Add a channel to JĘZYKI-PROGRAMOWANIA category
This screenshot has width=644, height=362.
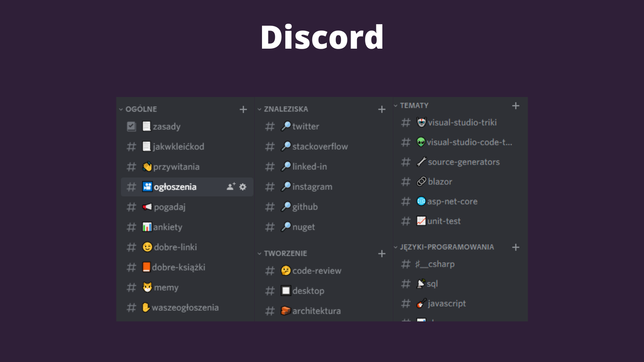pyautogui.click(x=516, y=247)
